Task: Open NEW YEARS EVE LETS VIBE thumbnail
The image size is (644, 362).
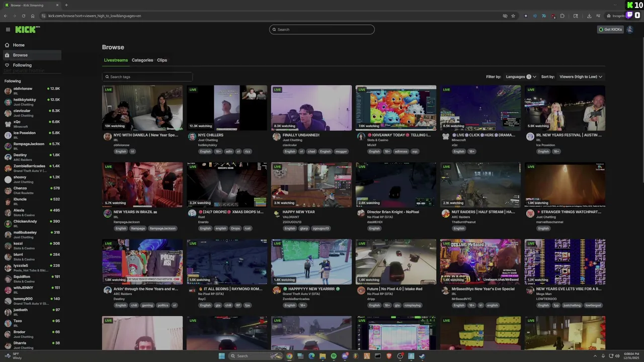Action: [565, 261]
